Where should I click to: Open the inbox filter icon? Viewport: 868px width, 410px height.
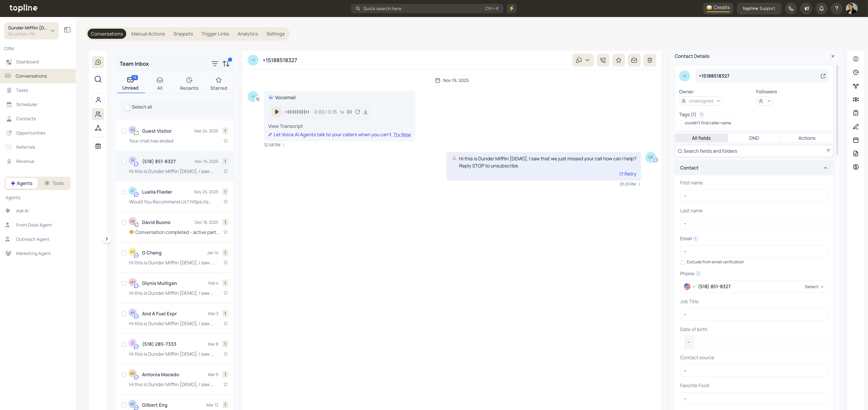click(x=215, y=64)
